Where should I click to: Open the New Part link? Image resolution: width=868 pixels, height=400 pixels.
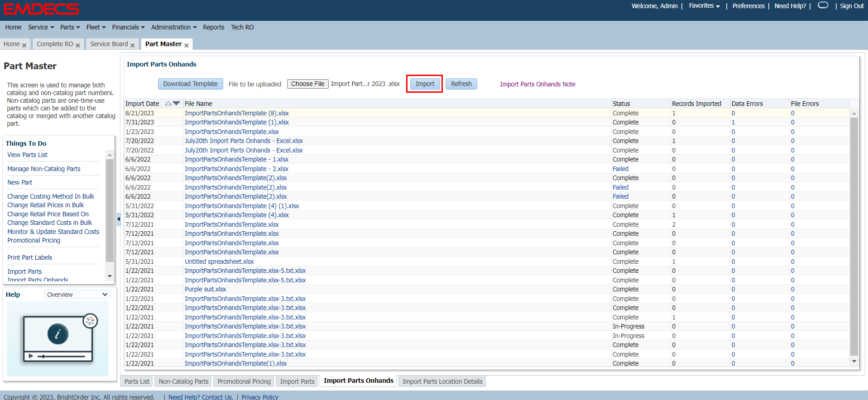20,182
